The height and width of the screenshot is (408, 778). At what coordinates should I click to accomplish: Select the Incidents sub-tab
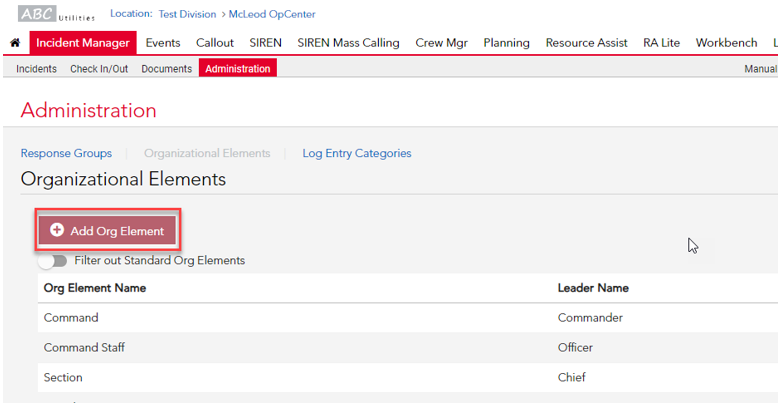click(36, 68)
